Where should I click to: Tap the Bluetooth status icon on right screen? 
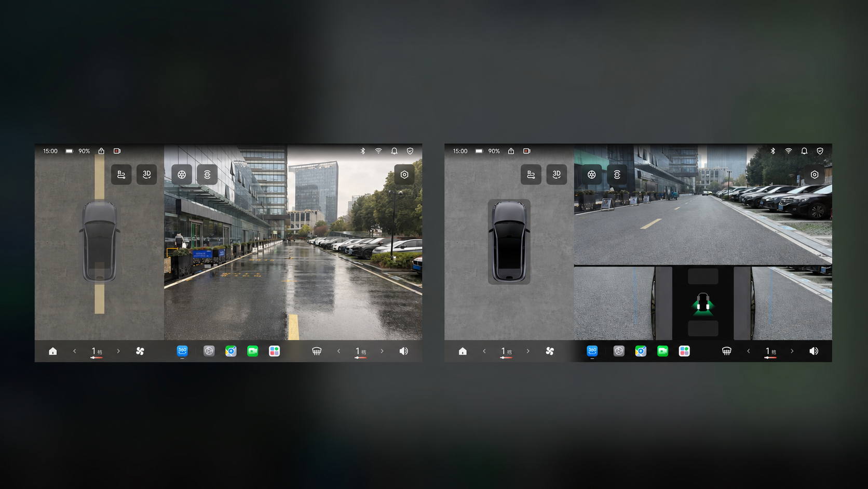pos(773,151)
